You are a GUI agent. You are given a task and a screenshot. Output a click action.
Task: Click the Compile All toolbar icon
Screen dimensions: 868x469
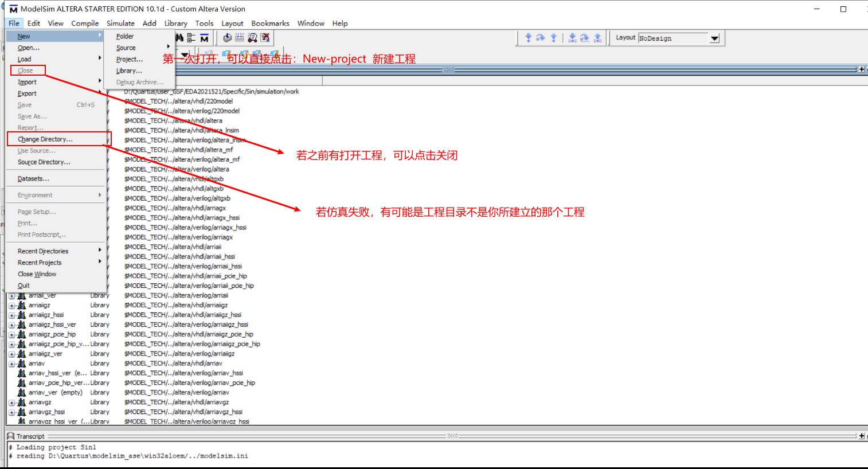click(x=240, y=38)
